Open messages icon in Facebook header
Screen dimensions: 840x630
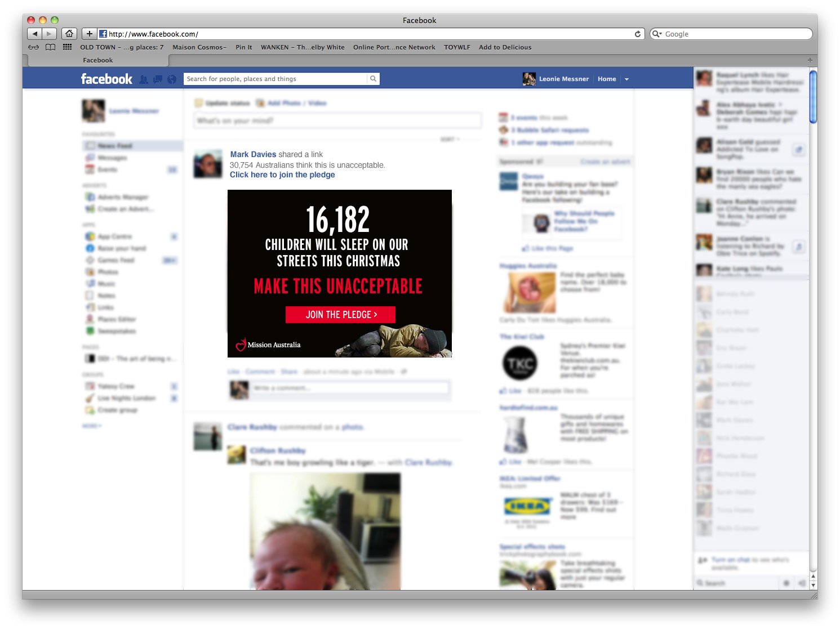pos(158,79)
